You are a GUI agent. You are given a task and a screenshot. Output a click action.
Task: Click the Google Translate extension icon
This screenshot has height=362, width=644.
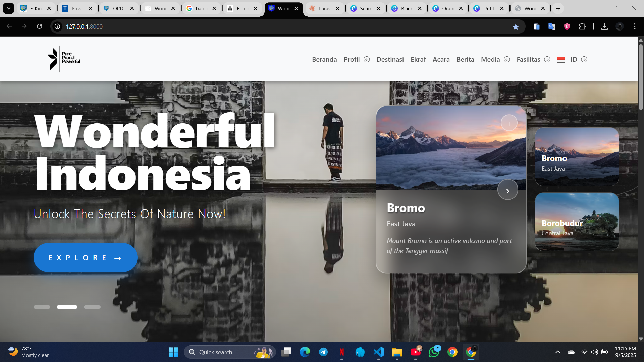point(552,26)
